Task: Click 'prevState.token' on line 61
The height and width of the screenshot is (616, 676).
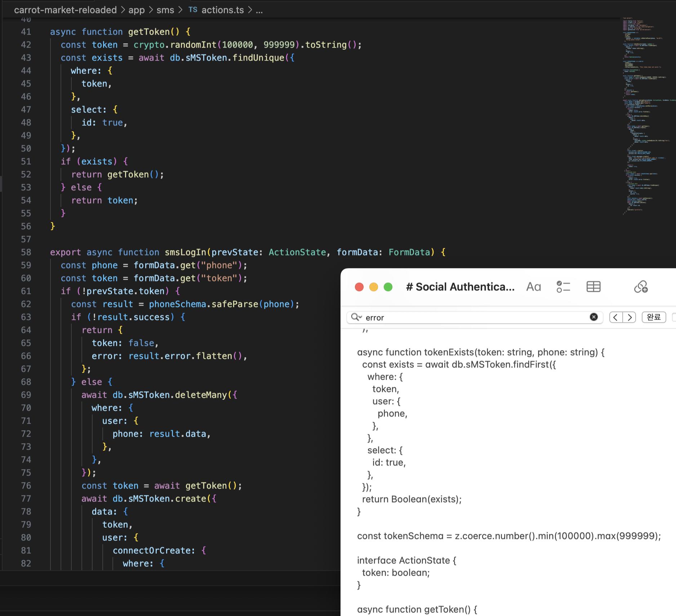Action: click(x=125, y=291)
